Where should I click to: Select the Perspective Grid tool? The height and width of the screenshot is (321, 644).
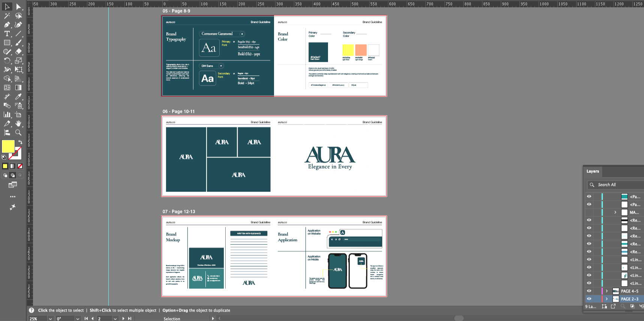(18, 79)
